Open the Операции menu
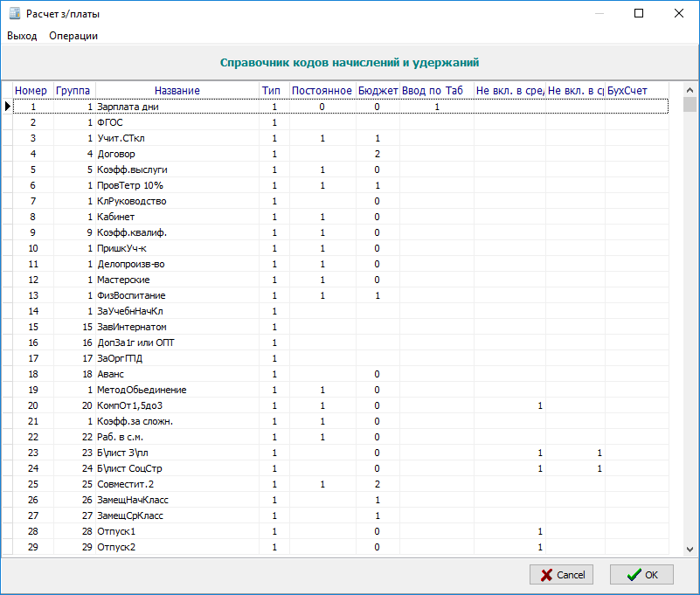The width and height of the screenshot is (700, 595). 73,36
